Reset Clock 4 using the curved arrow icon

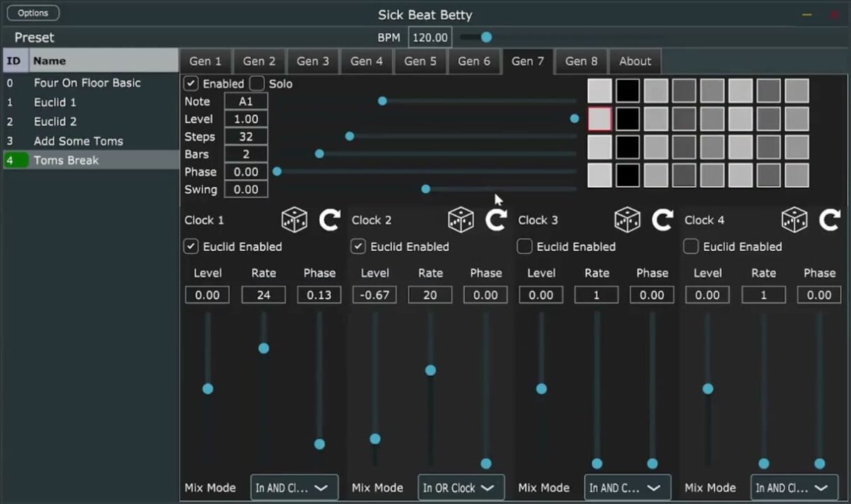pyautogui.click(x=830, y=219)
